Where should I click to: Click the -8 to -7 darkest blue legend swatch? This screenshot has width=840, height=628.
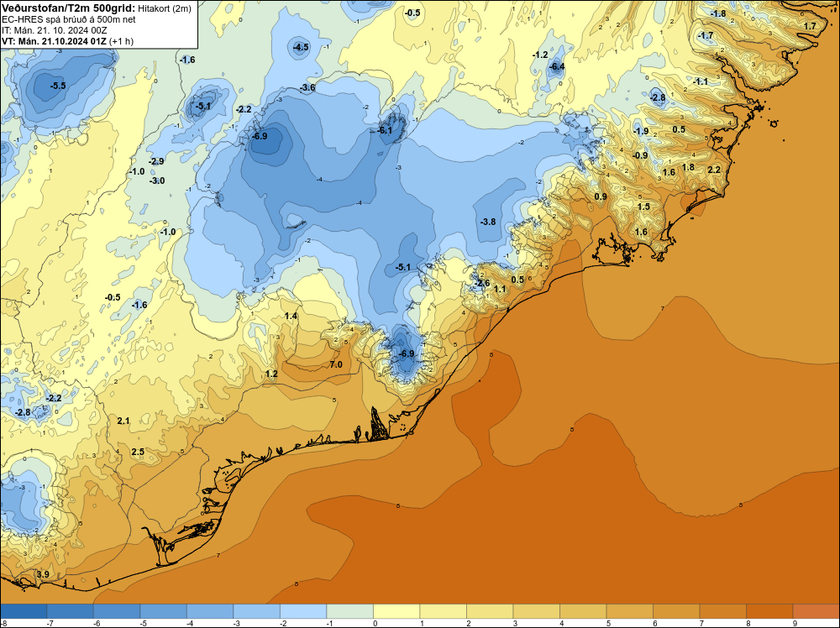[24, 611]
